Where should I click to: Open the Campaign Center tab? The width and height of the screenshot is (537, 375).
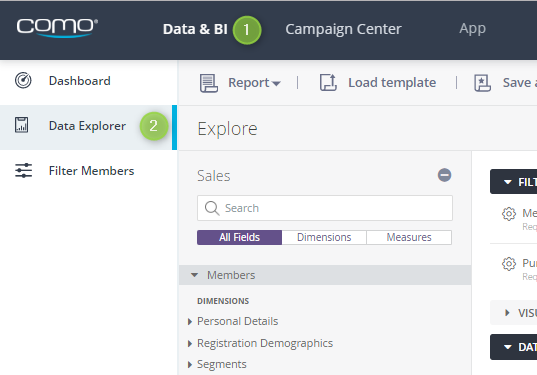click(x=343, y=29)
